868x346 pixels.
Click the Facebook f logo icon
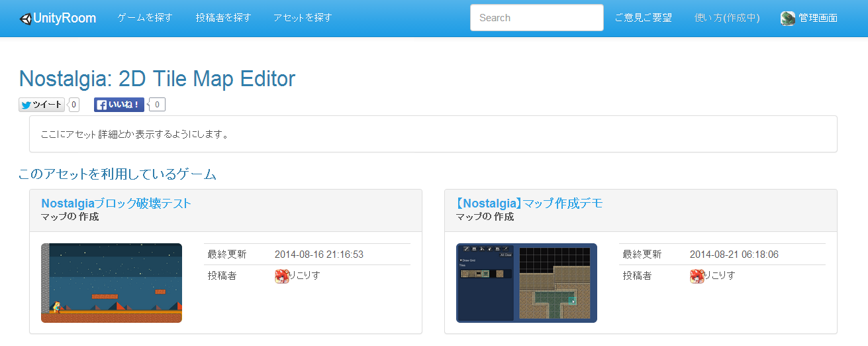tap(102, 105)
